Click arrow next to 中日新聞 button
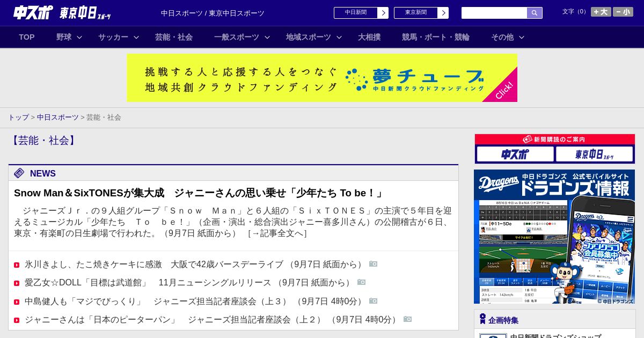 coord(383,13)
